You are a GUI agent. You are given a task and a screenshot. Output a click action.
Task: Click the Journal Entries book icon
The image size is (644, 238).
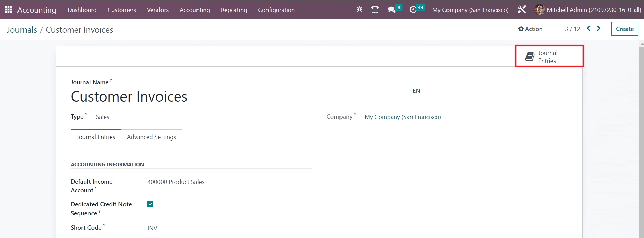tap(530, 56)
